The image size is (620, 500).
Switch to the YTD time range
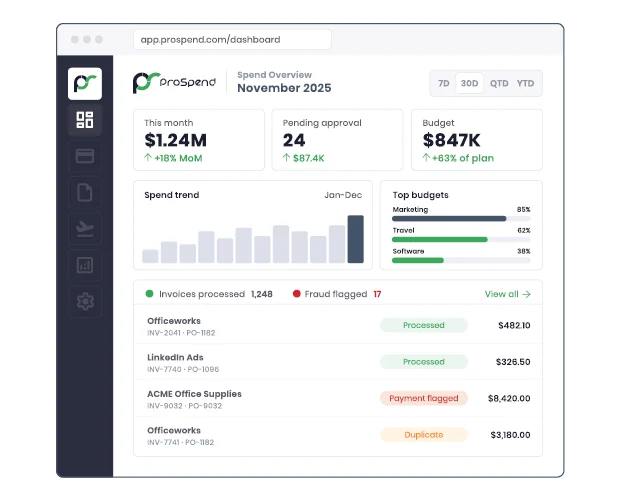pos(525,83)
